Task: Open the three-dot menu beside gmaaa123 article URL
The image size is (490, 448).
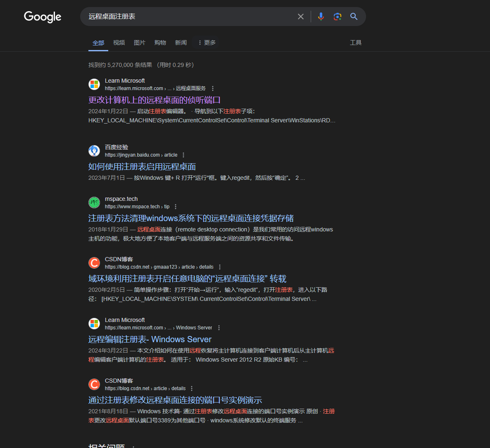Action: 220,267
